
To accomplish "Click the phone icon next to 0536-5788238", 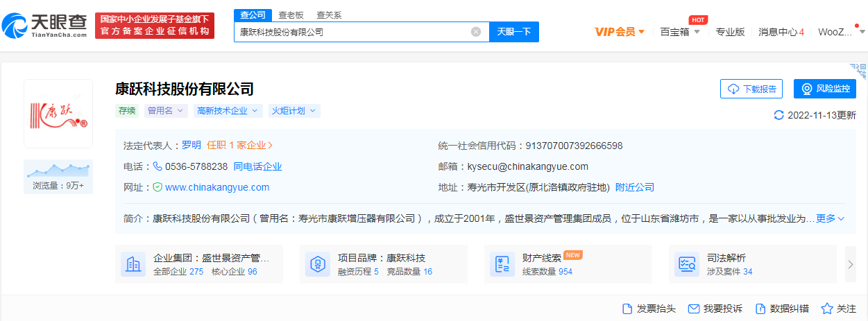I will [158, 166].
